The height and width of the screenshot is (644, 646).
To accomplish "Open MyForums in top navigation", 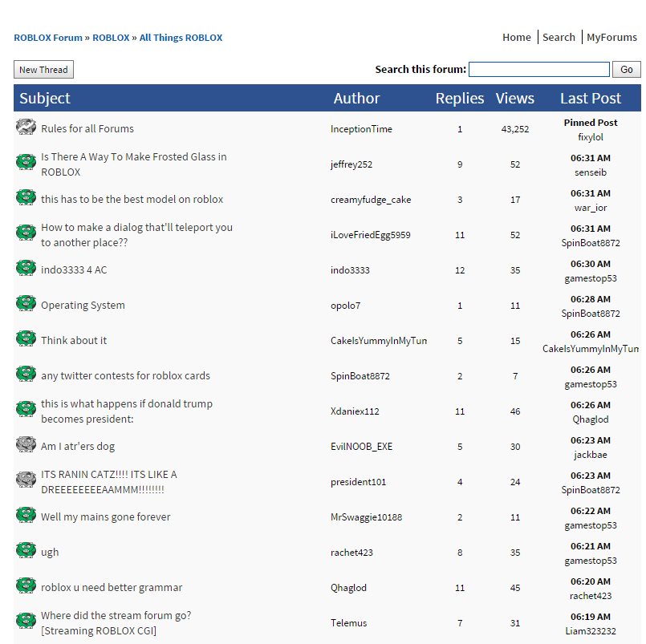I will (611, 38).
